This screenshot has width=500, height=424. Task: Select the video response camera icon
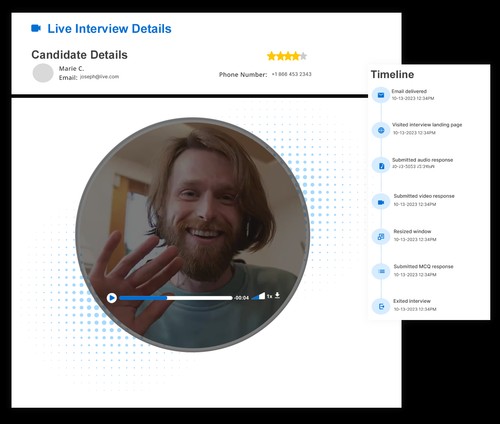(381, 202)
